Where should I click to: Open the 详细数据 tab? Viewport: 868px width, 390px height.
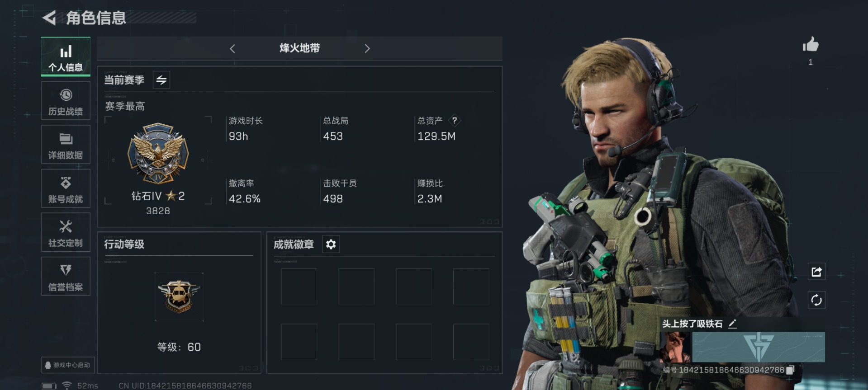tap(66, 145)
